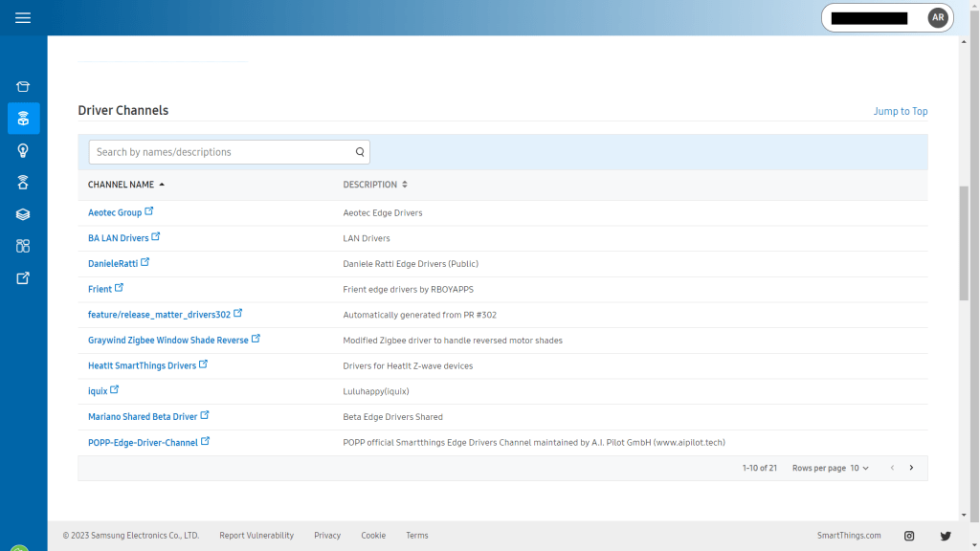
Task: Click the external link icon in sidebar
Action: [x=23, y=278]
